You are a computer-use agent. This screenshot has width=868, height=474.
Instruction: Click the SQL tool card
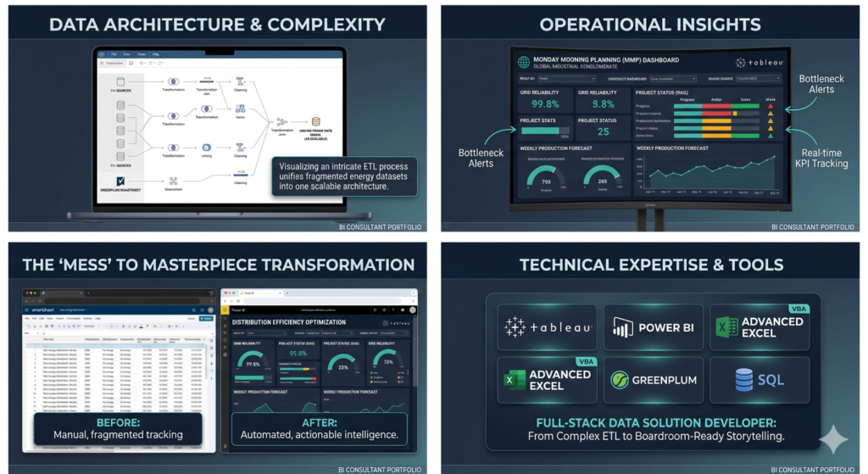759,380
